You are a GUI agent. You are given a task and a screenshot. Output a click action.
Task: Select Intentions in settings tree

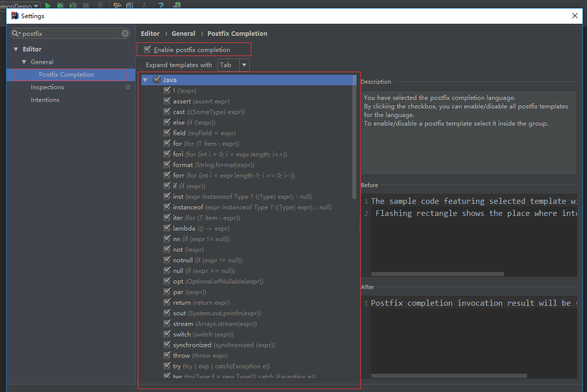click(x=45, y=100)
